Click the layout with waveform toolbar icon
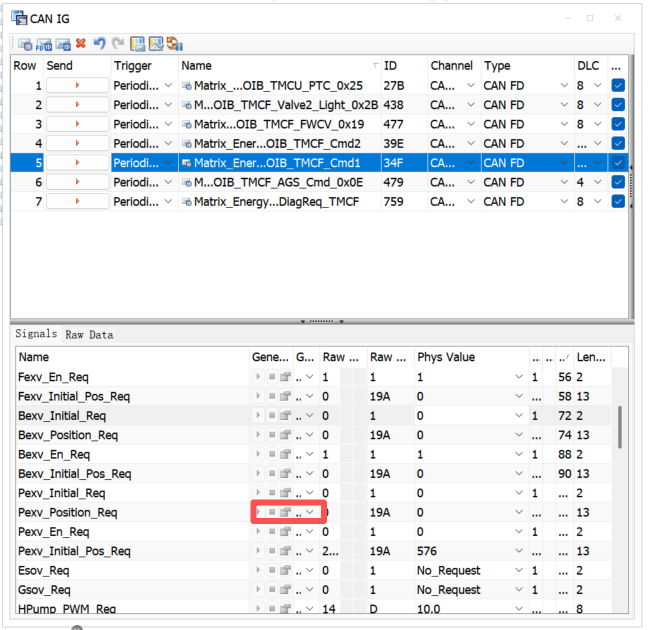This screenshot has height=630, width=648. 156,43
